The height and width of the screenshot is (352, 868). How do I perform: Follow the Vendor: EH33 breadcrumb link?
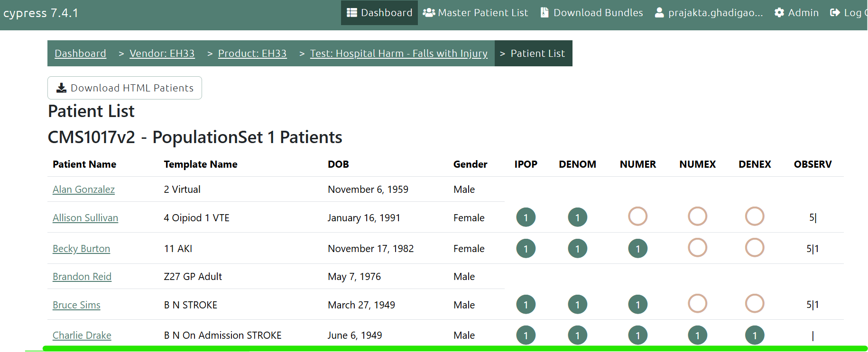[x=162, y=54]
